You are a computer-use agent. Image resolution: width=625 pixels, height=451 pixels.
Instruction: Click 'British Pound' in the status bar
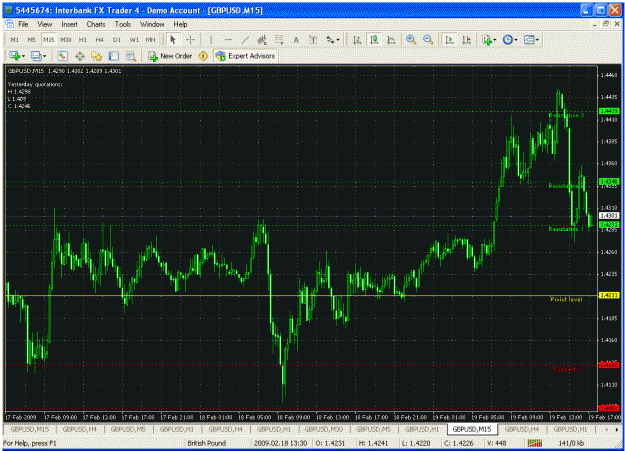click(206, 443)
